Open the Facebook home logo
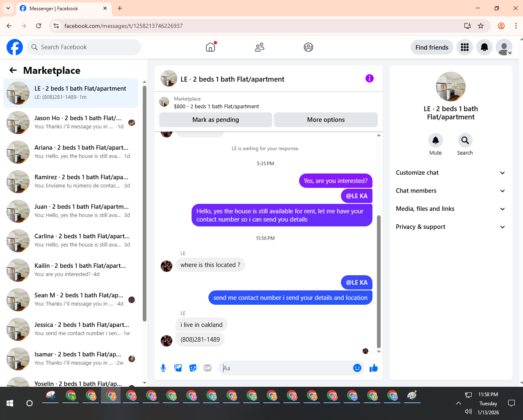 (15, 47)
